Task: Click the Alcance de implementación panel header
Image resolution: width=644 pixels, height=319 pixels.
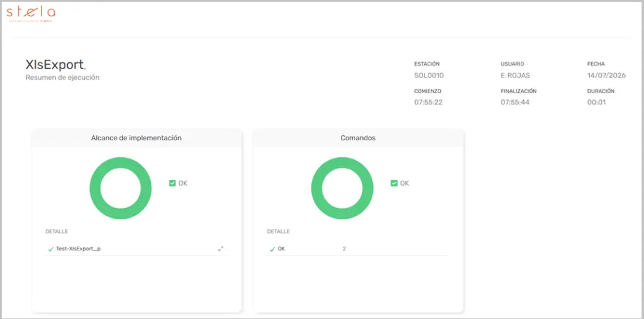Action: [x=136, y=138]
